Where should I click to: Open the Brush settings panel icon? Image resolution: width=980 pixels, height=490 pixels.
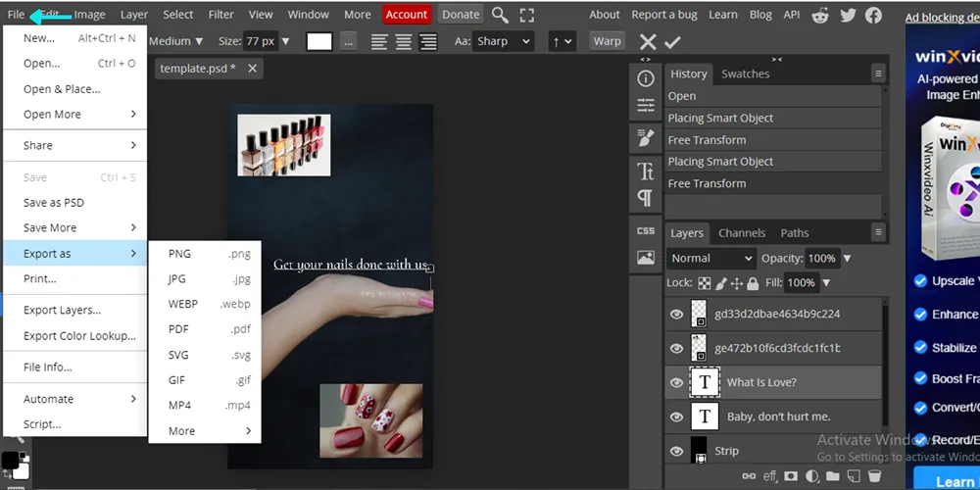tap(646, 136)
